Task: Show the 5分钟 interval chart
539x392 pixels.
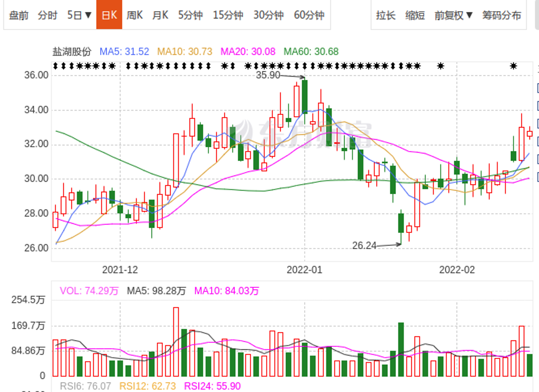Action: pos(191,15)
